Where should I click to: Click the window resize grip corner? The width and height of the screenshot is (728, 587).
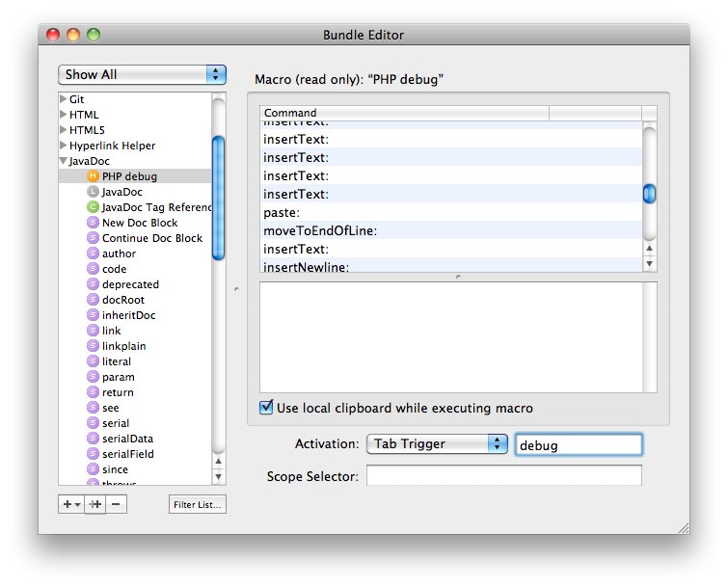pos(684,528)
